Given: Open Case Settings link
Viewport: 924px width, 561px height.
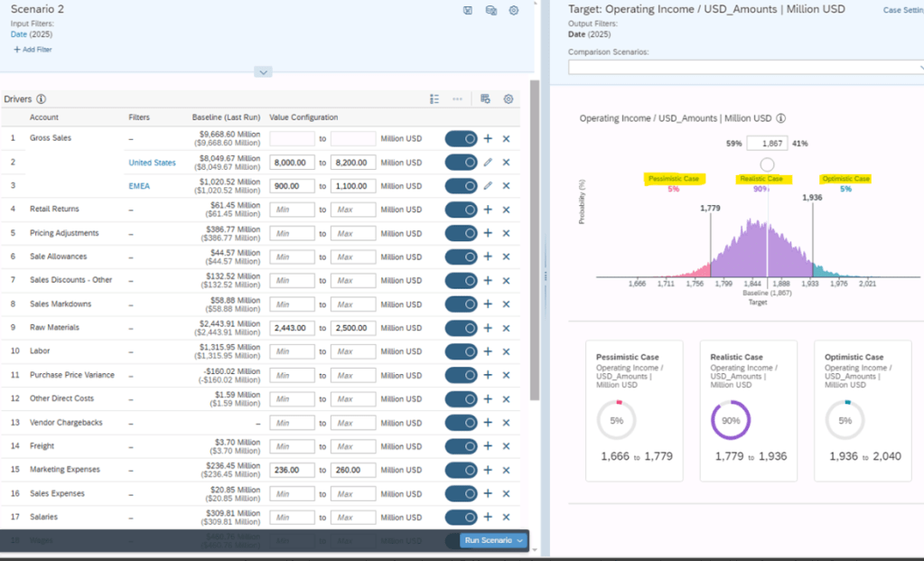Looking at the screenshot, I should pos(902,10).
